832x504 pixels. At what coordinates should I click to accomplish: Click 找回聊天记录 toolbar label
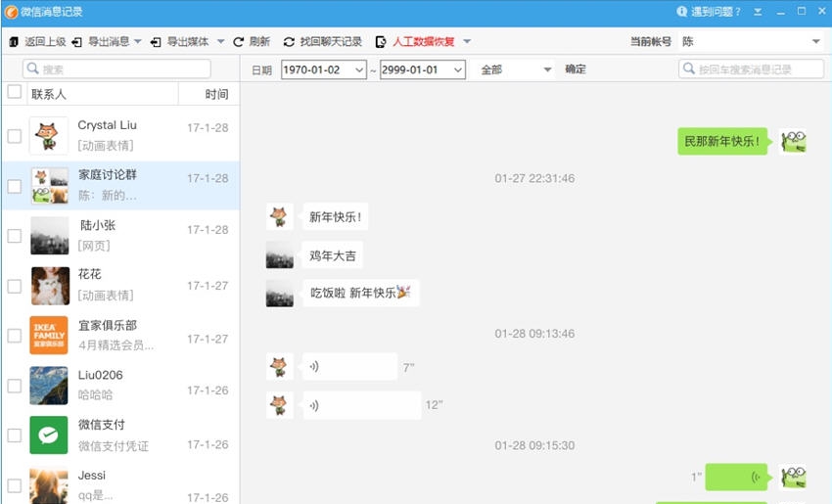click(x=331, y=42)
